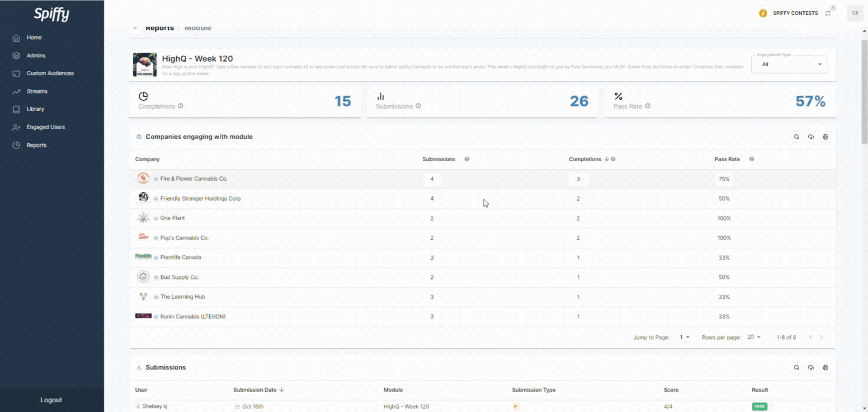Print the Submissions table
868x412 pixels.
(825, 368)
